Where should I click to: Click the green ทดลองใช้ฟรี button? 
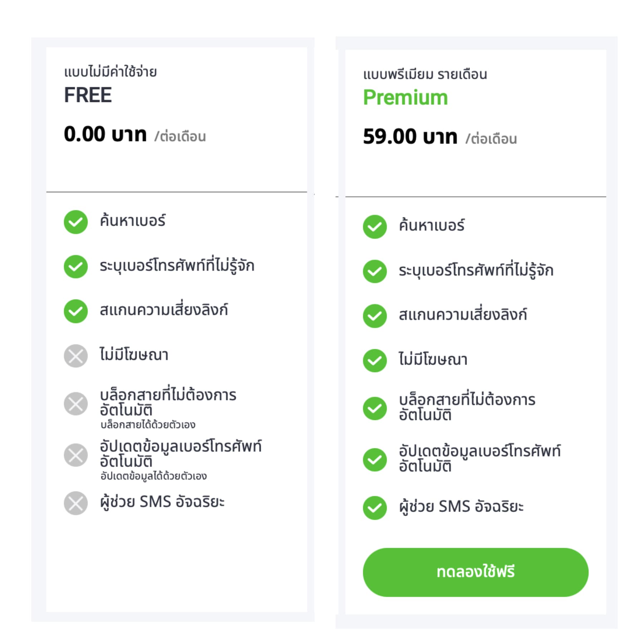tap(475, 572)
